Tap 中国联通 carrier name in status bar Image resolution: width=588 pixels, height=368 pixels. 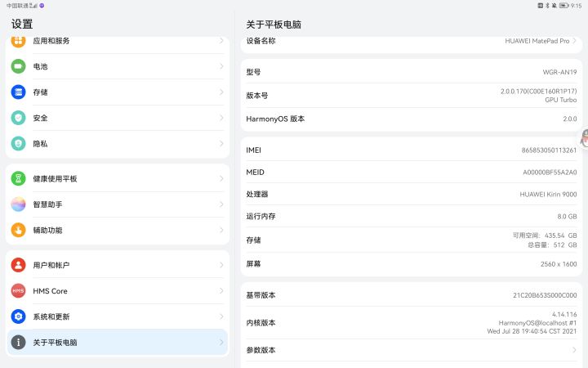click(17, 6)
